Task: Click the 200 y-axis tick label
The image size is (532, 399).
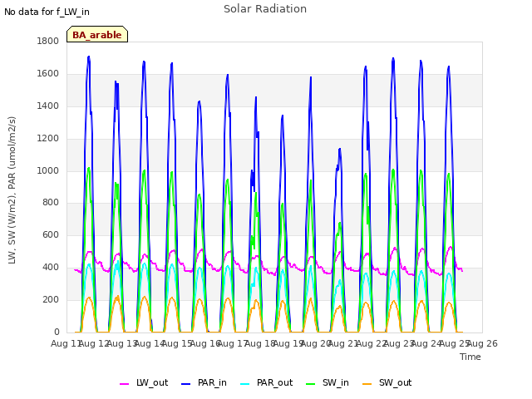Action: (x=51, y=299)
